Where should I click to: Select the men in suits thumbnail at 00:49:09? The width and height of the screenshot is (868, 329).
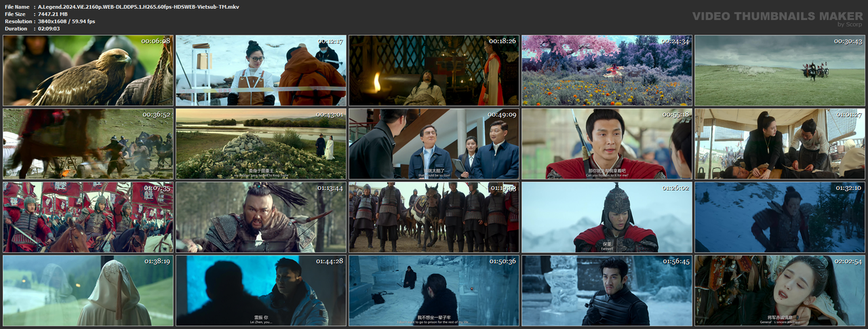coord(434,143)
